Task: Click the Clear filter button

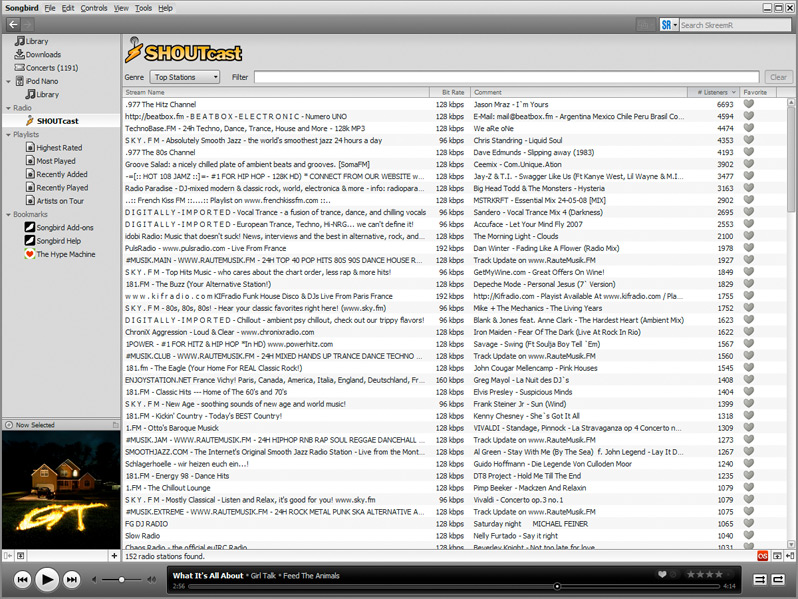Action: pos(778,77)
